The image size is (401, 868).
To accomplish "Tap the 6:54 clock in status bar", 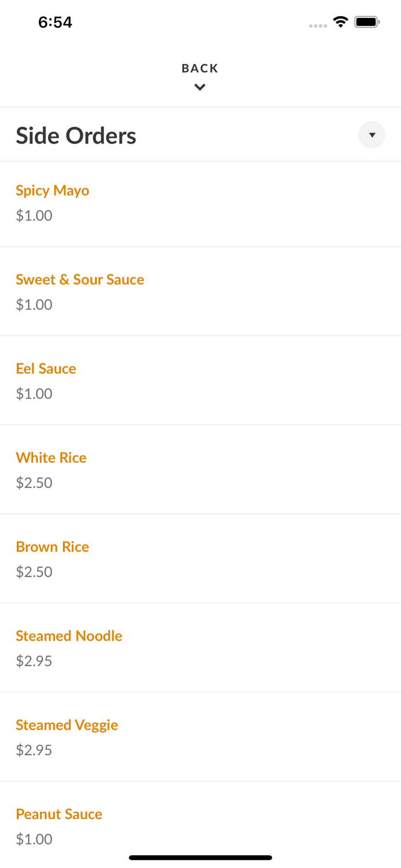I will pyautogui.click(x=55, y=22).
